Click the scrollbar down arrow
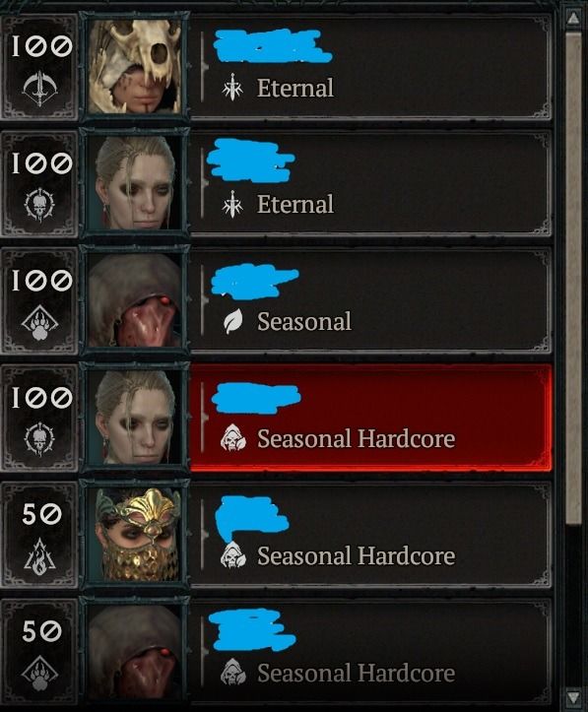Viewport: 588px width, 712px height. [x=573, y=696]
